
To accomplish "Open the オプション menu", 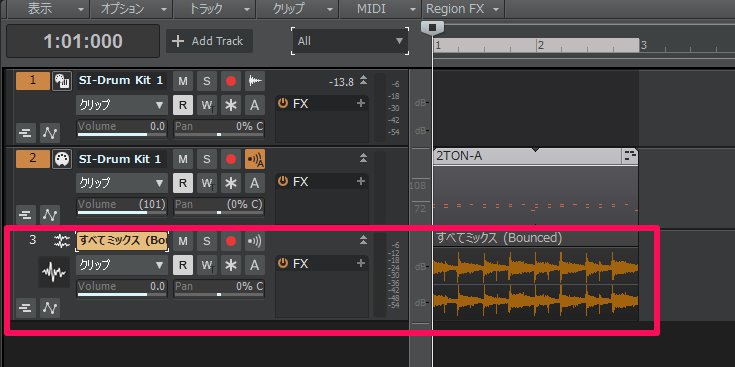I will [x=131, y=8].
